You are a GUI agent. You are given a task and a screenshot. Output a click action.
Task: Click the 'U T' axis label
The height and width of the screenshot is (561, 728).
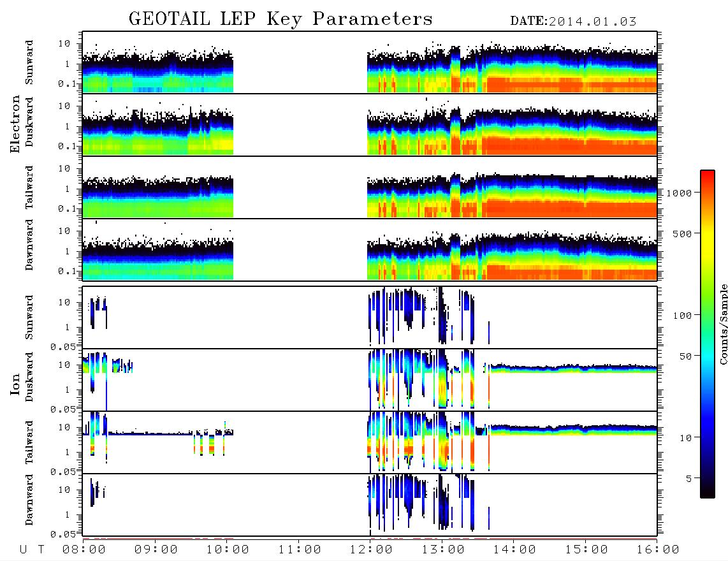click(x=32, y=550)
